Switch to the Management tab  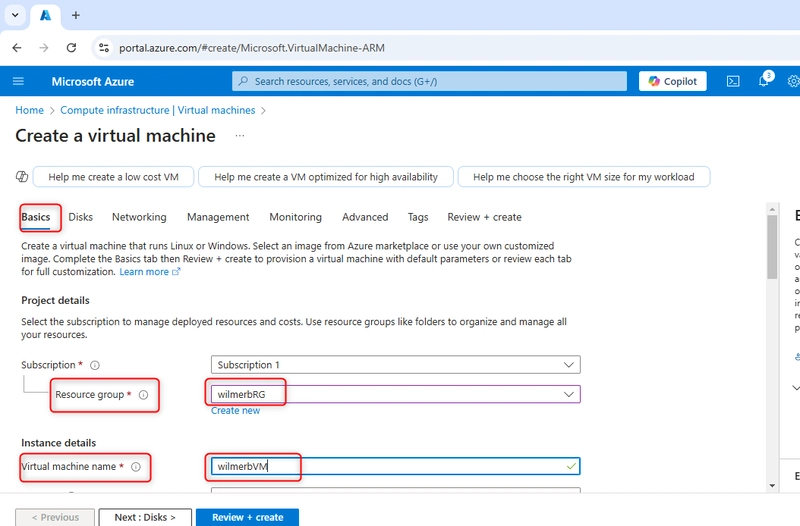[x=218, y=217]
